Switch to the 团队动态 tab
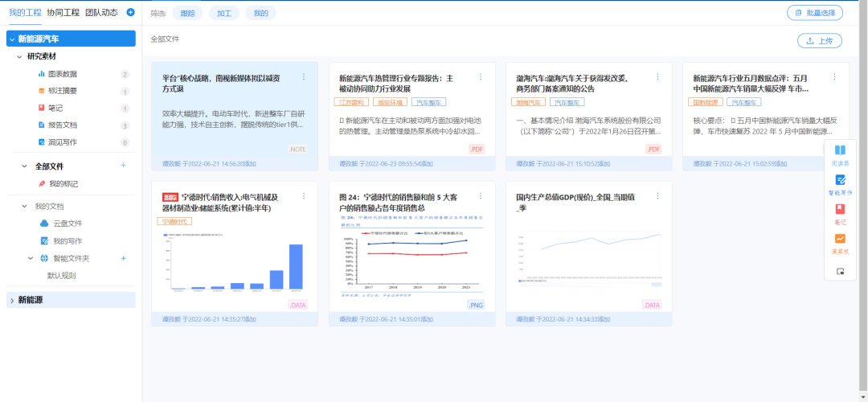 (101, 12)
